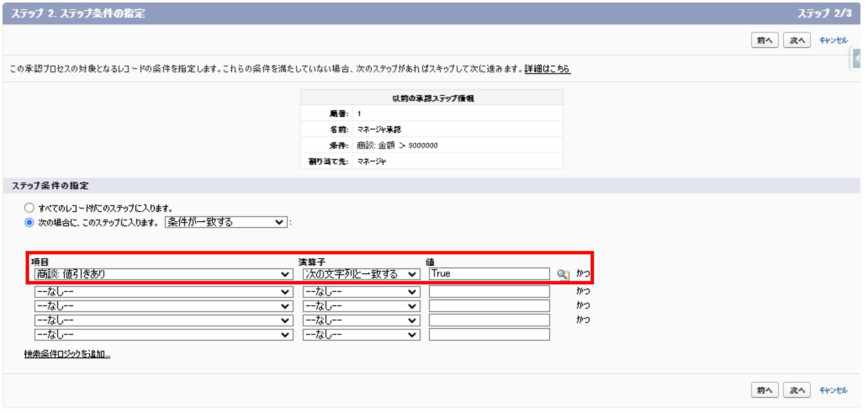The image size is (868, 413).
Task: Click bottom '前へ' button
Action: click(x=764, y=390)
